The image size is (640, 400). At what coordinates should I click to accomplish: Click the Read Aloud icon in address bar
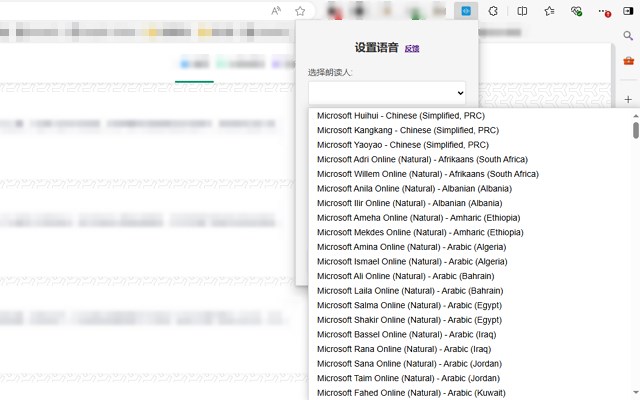pos(276,11)
